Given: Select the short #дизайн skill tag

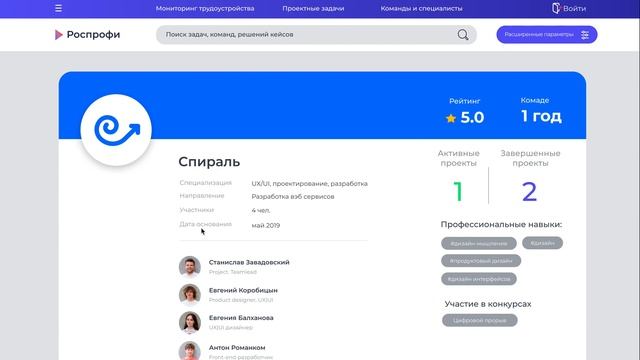Looking at the screenshot, I should (x=542, y=243).
